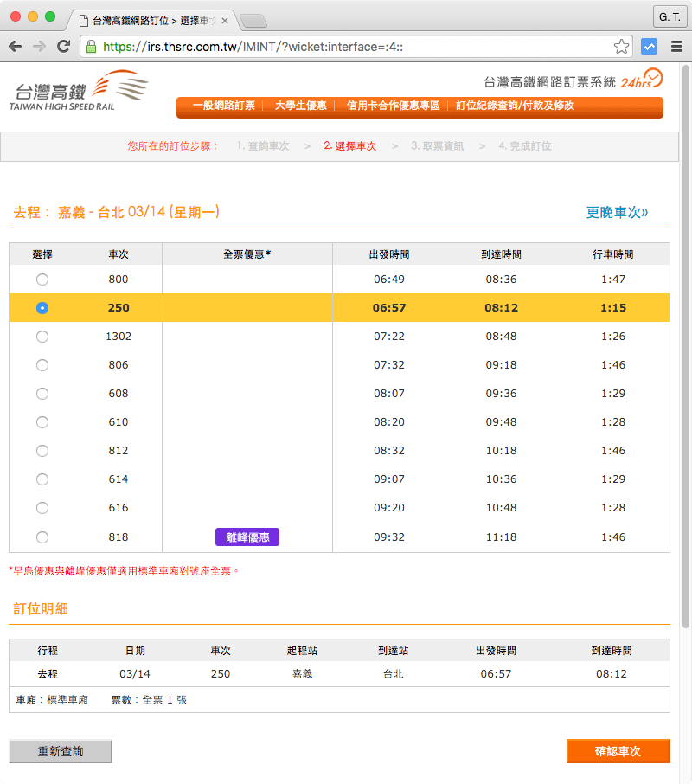Select train 1302 departing 07:22

tap(42, 337)
